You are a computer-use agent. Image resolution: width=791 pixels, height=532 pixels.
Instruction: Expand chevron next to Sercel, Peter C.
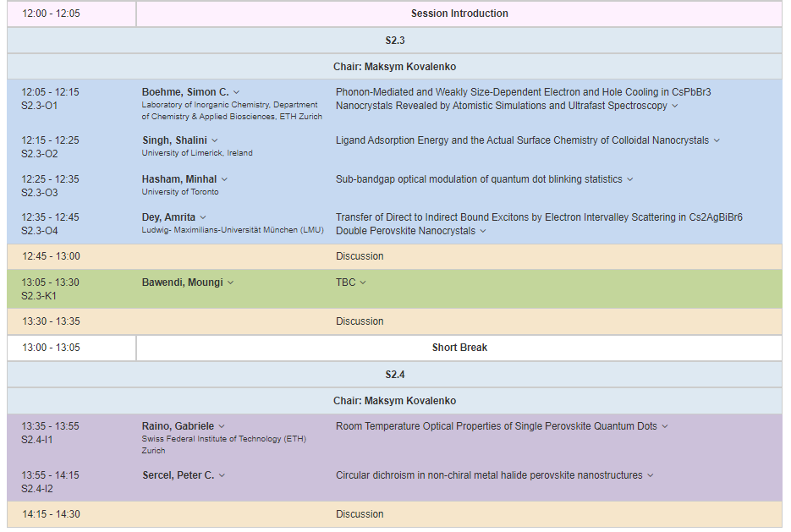coord(222,475)
